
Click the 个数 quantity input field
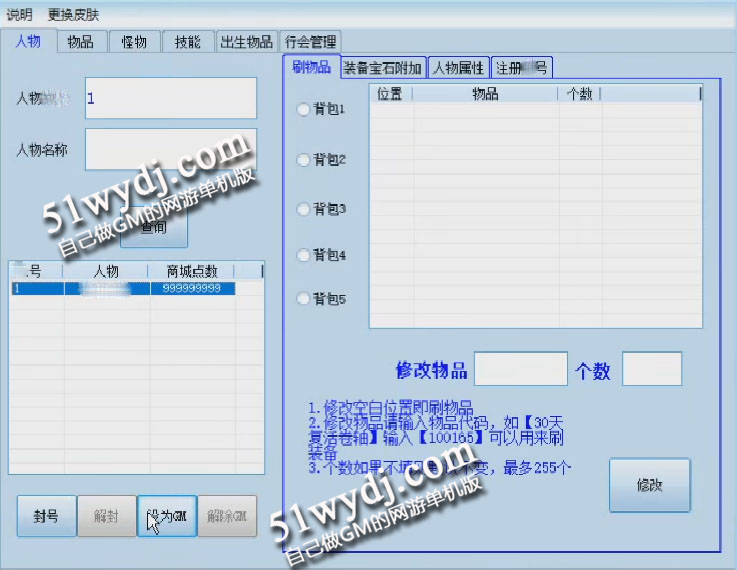click(652, 369)
